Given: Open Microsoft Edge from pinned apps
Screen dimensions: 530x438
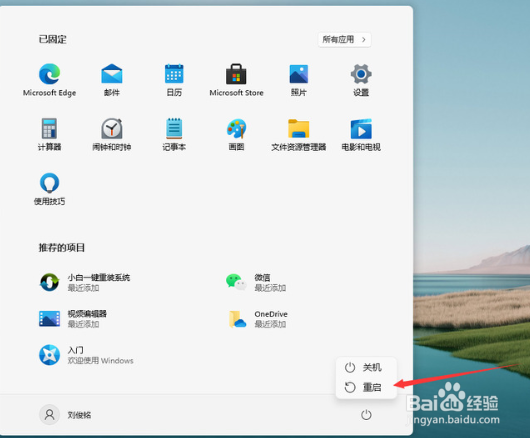Looking at the screenshot, I should [49, 80].
